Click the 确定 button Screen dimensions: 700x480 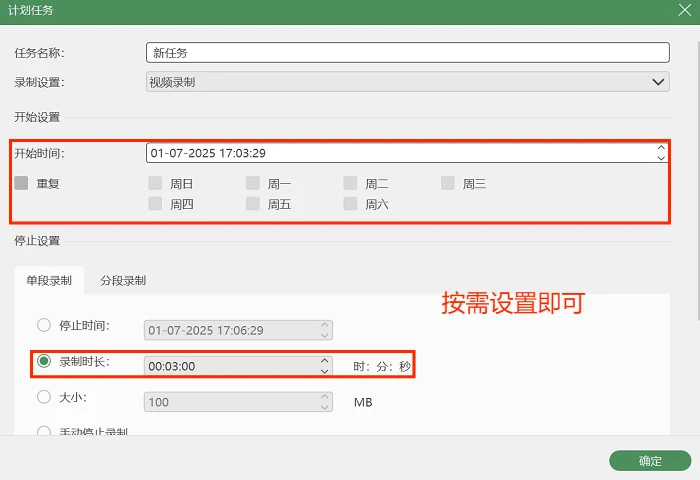click(650, 460)
